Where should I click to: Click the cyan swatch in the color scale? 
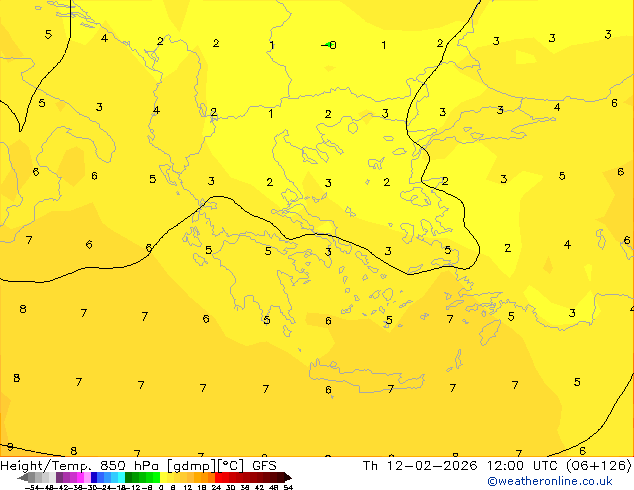121,477
